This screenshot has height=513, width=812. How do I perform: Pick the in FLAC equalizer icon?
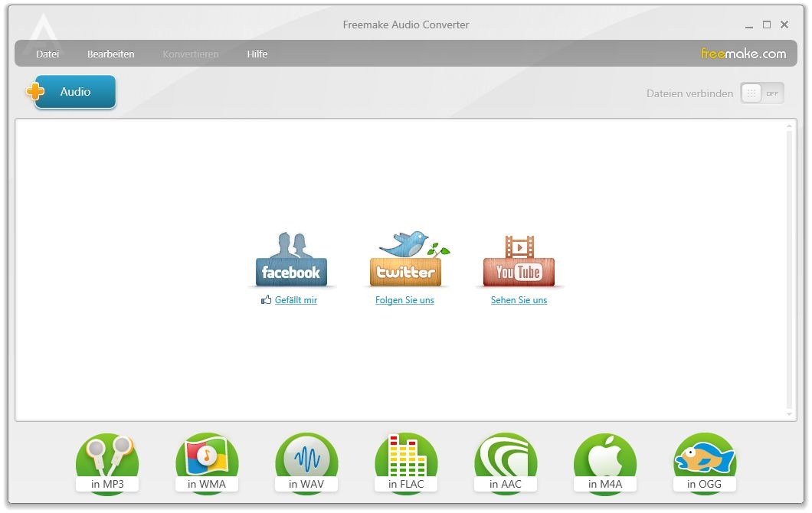tap(406, 464)
